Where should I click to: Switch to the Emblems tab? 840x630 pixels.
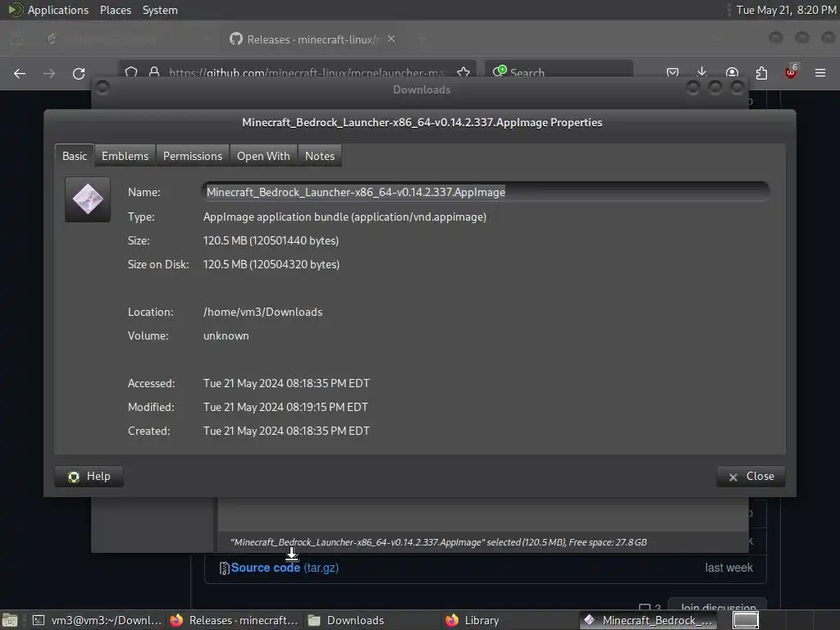(x=125, y=156)
